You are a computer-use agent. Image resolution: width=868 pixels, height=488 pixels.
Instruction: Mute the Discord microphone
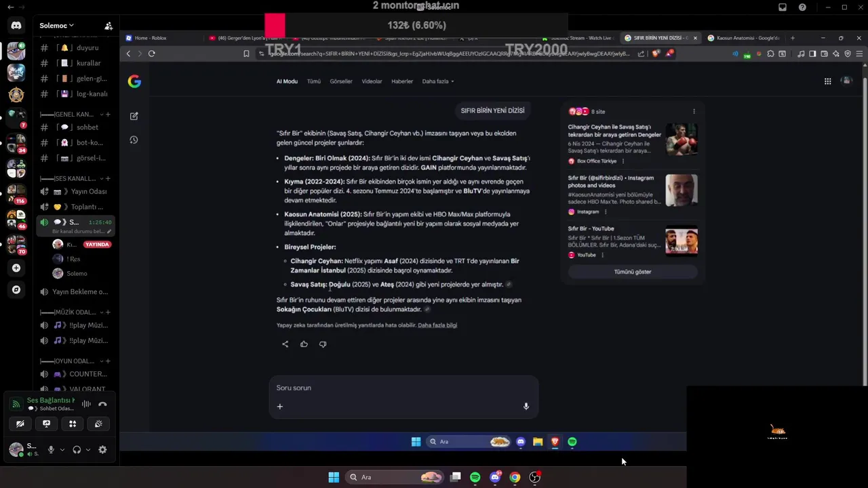pyautogui.click(x=50, y=449)
